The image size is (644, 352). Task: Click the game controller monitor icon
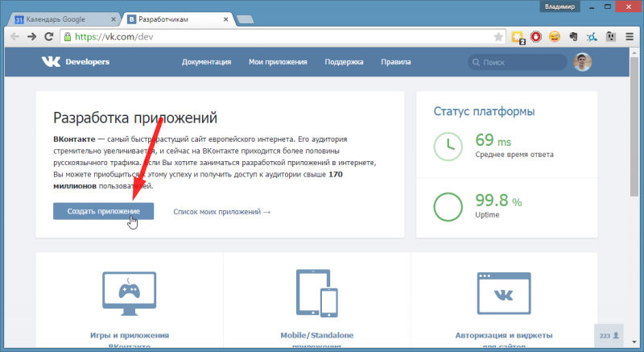click(x=130, y=293)
